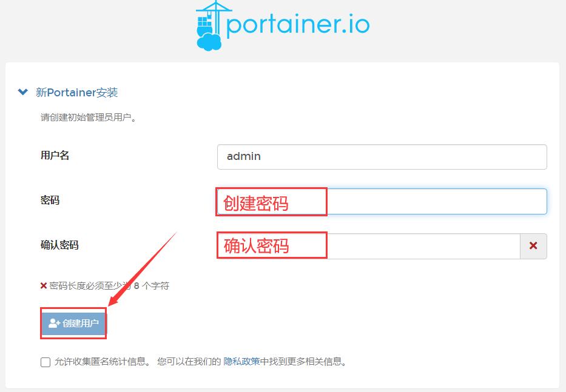Click the 用户名 label
The width and height of the screenshot is (566, 392).
[55, 156]
